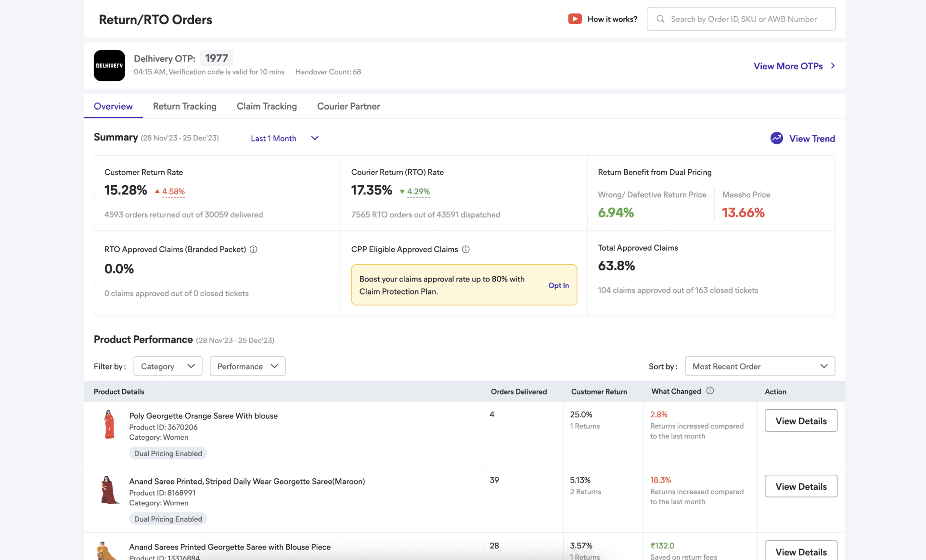Screen dimensions: 926x560
Task: Expand the Last 1 Month dropdown
Action: pyautogui.click(x=284, y=138)
